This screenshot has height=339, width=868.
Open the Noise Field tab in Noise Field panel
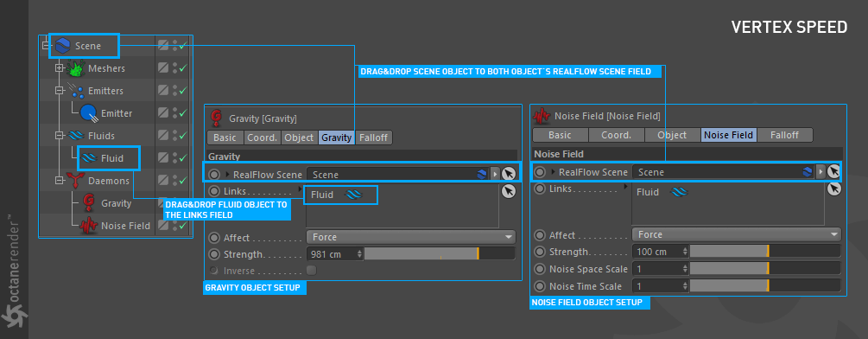click(728, 135)
